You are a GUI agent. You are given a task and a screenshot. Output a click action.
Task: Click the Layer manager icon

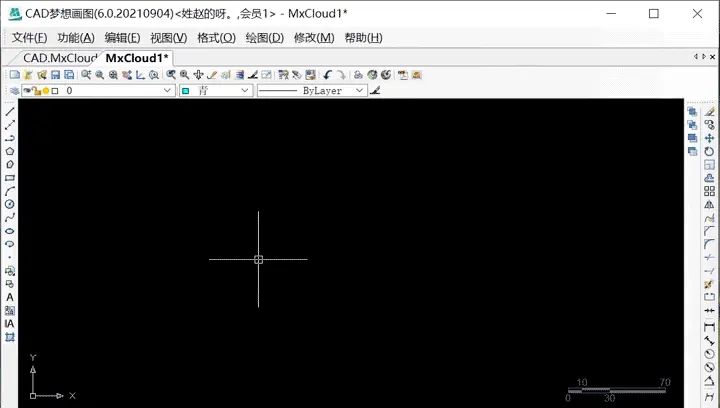(x=15, y=91)
